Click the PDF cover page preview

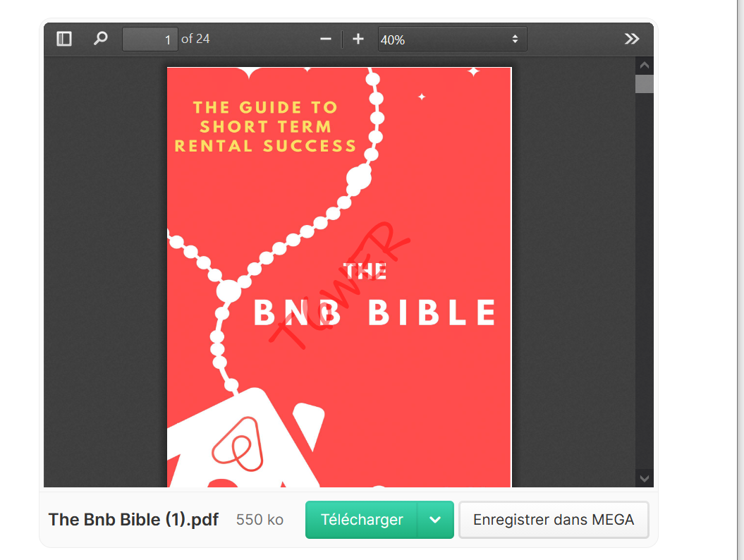coord(339,277)
